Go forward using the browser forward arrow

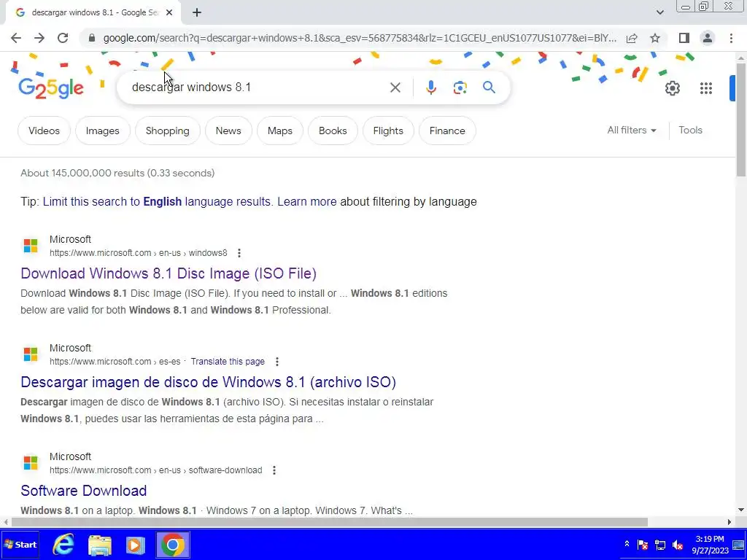tap(39, 38)
